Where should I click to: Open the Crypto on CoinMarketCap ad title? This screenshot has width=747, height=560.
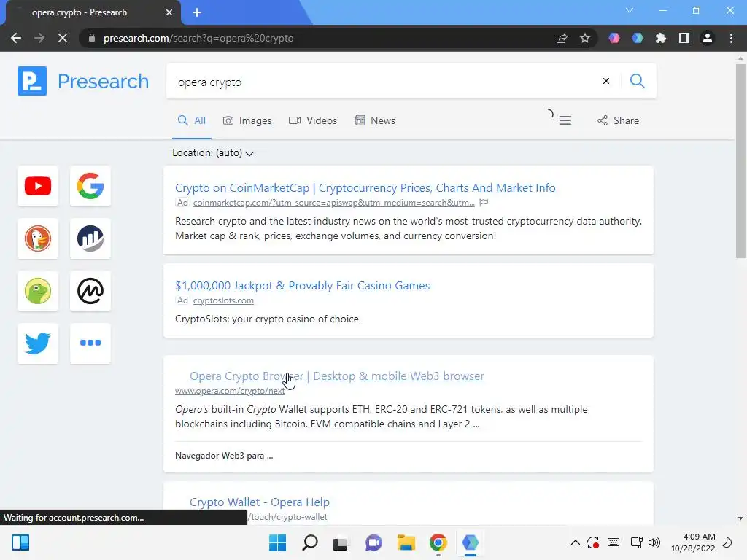[x=365, y=187]
